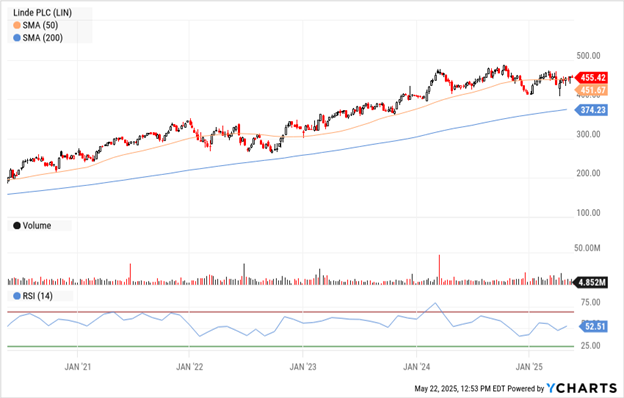Viewport: 624px width, 398px height.
Task: Click the 200.00 price axis label
Action: 588,173
